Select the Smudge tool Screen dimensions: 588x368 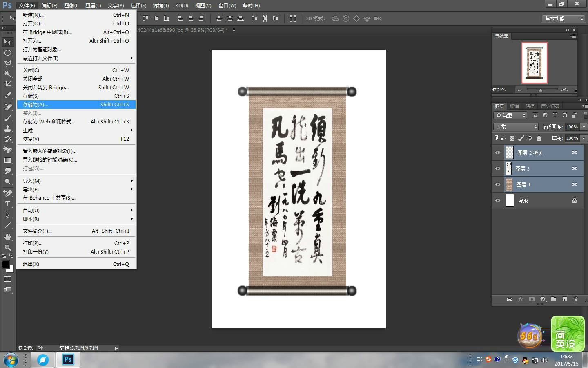coord(8,171)
